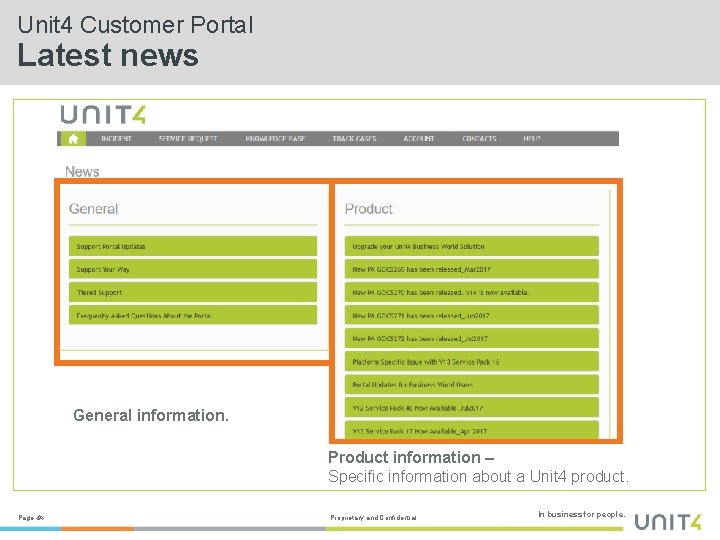
Task: Open the Service Request menu
Action: click(188, 139)
